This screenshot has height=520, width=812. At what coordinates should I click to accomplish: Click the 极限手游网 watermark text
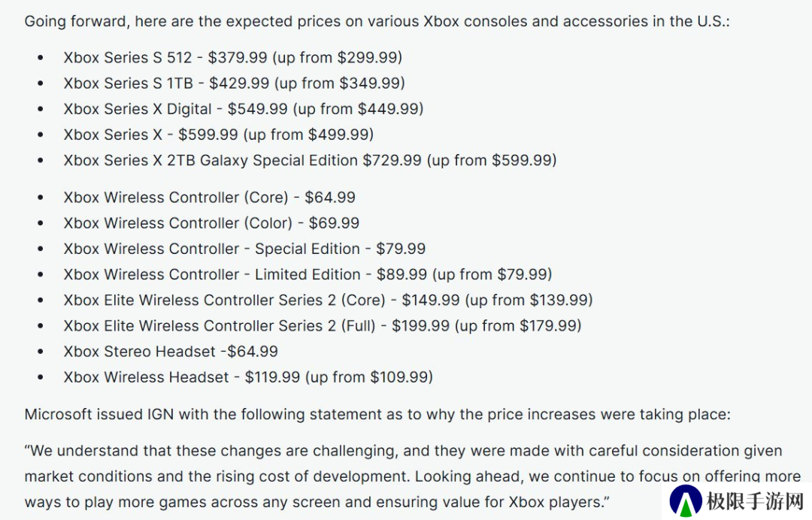(753, 501)
